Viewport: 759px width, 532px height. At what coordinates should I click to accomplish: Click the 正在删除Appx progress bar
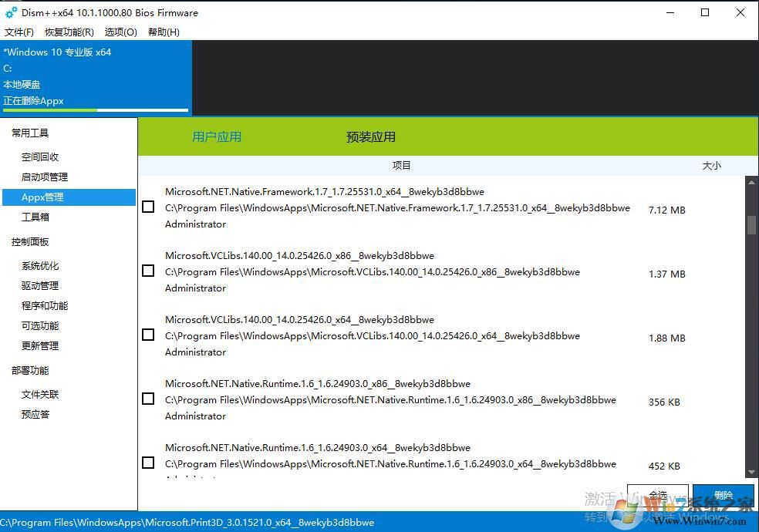click(x=96, y=110)
